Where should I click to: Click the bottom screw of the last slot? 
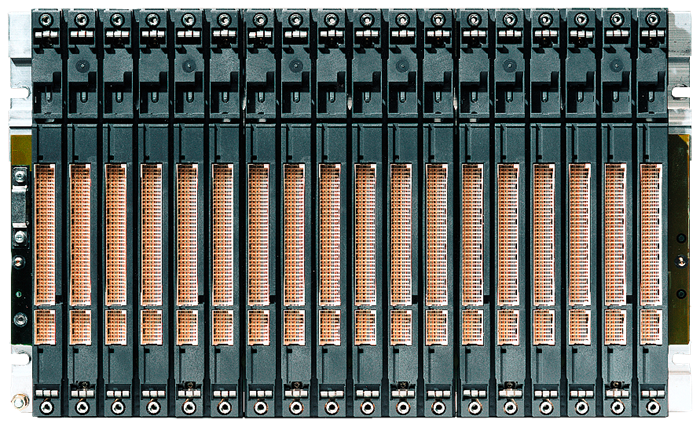tap(650, 407)
